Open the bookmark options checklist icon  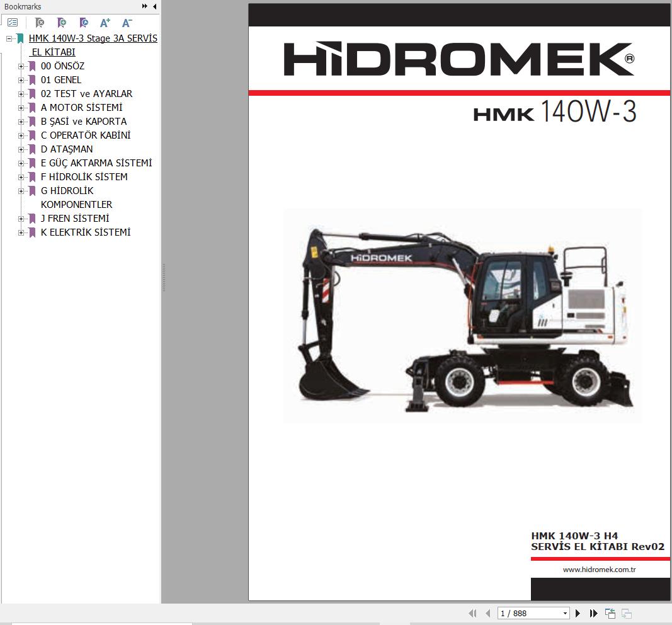click(12, 23)
